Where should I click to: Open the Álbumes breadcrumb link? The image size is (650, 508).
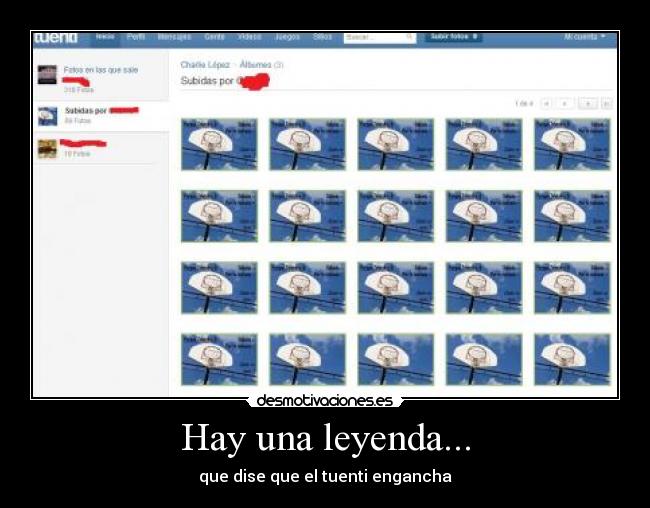coord(255,65)
